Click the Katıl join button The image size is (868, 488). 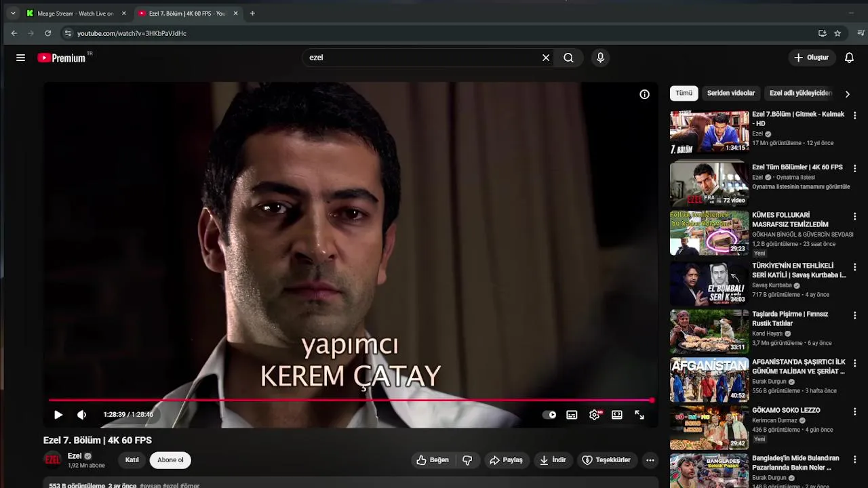click(132, 460)
